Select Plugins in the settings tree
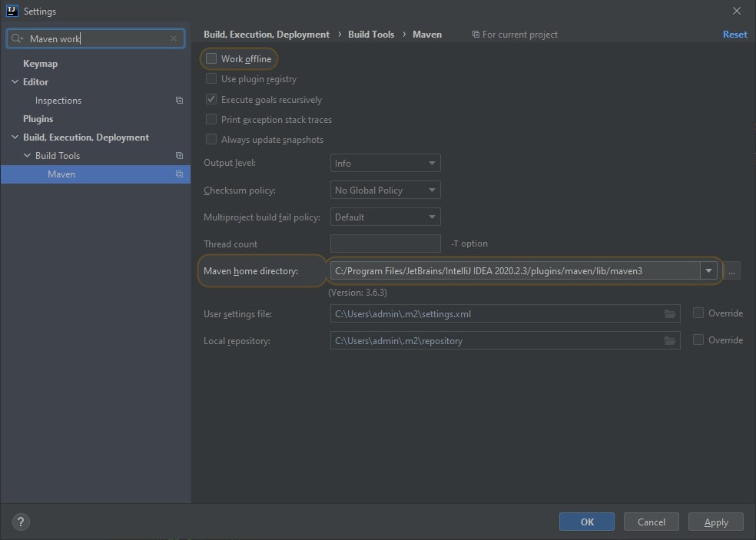 pos(38,118)
